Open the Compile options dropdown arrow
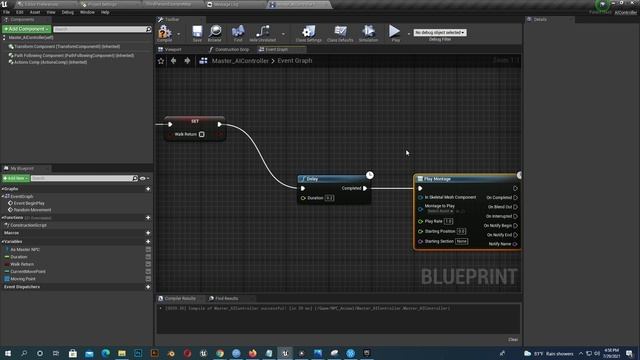640x360 pixels. tap(178, 34)
